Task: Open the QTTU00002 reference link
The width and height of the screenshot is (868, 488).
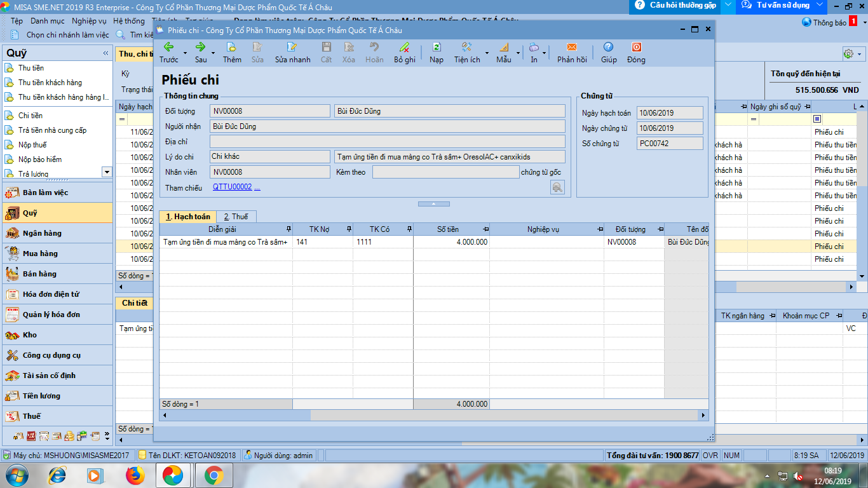Action: pos(233,187)
